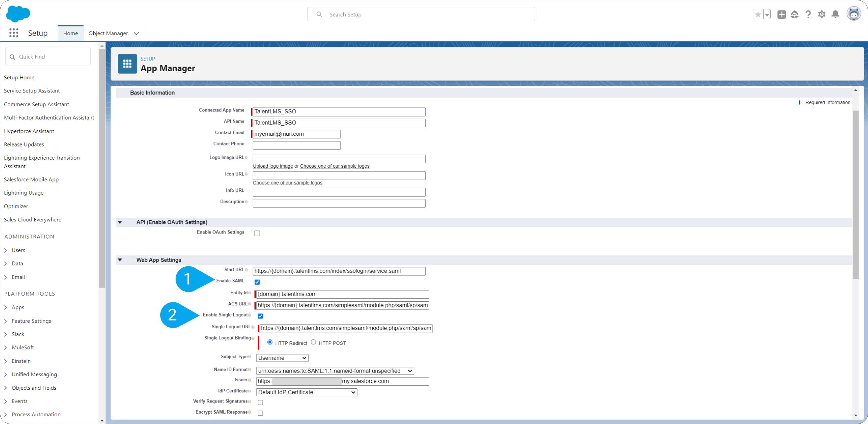This screenshot has height=424, width=868.
Task: Click the Salesforce cloud logo
Action: pos(18,14)
